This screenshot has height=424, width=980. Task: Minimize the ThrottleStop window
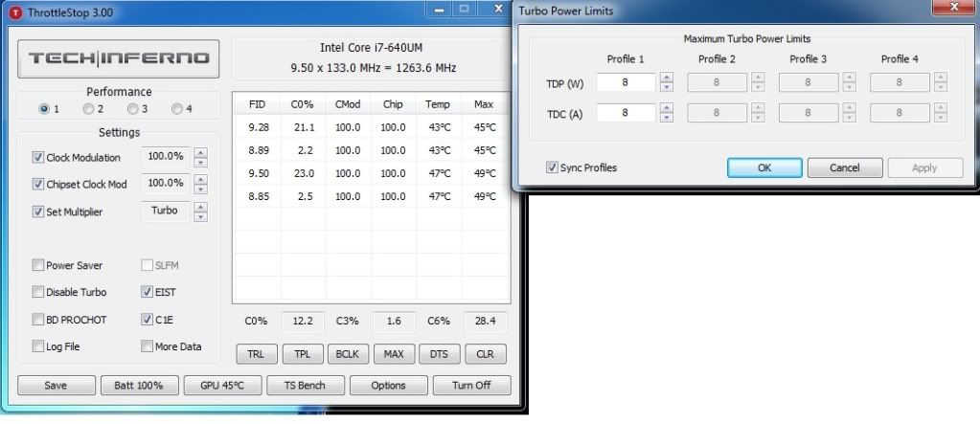pos(441,9)
